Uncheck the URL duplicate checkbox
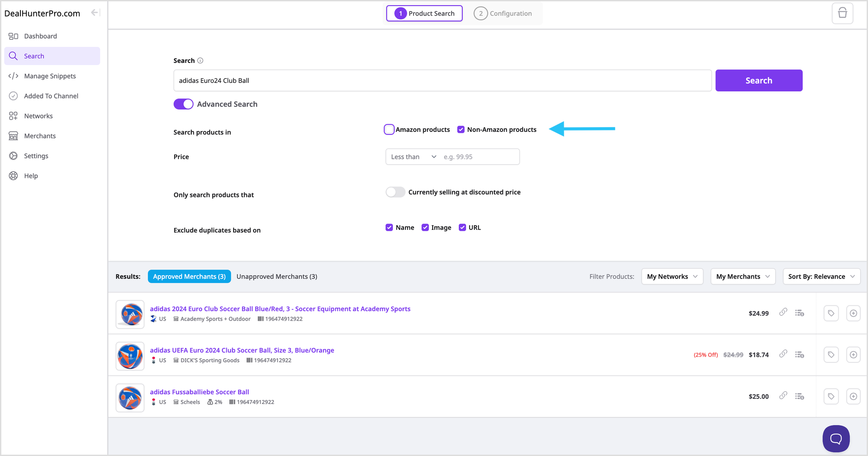868x456 pixels. 463,227
